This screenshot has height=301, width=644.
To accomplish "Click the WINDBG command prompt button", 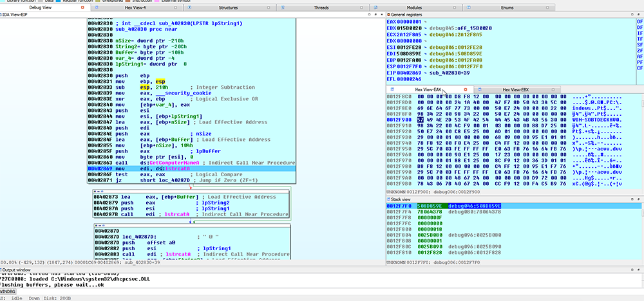I will (7, 291).
